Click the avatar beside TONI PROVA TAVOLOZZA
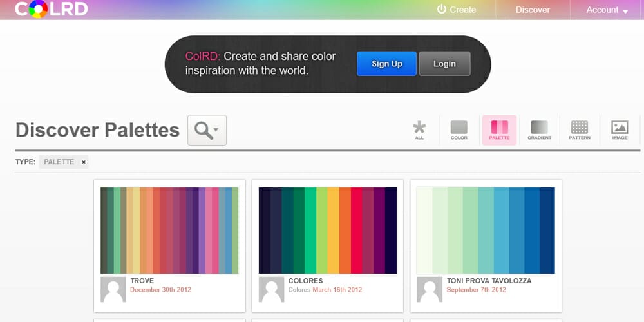The width and height of the screenshot is (644, 322). [430, 290]
